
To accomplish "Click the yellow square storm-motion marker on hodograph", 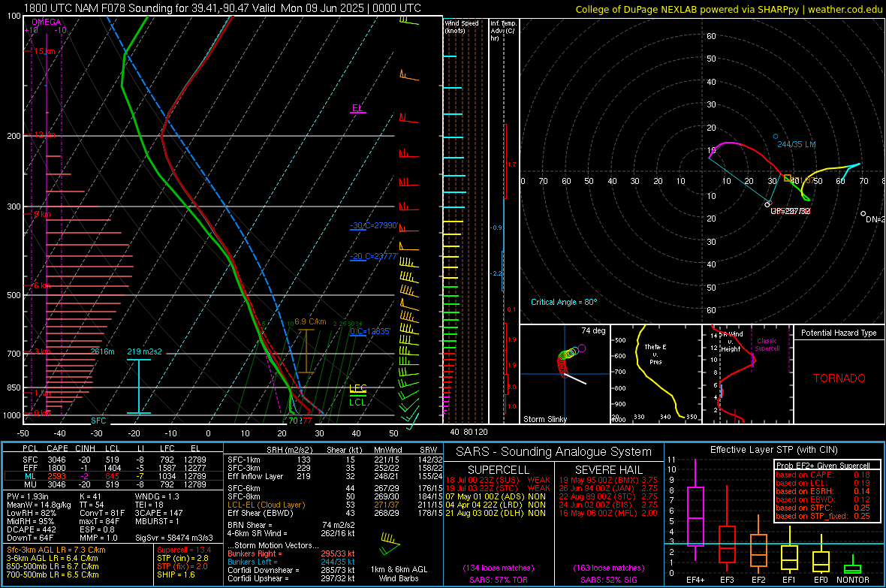I will (788, 178).
